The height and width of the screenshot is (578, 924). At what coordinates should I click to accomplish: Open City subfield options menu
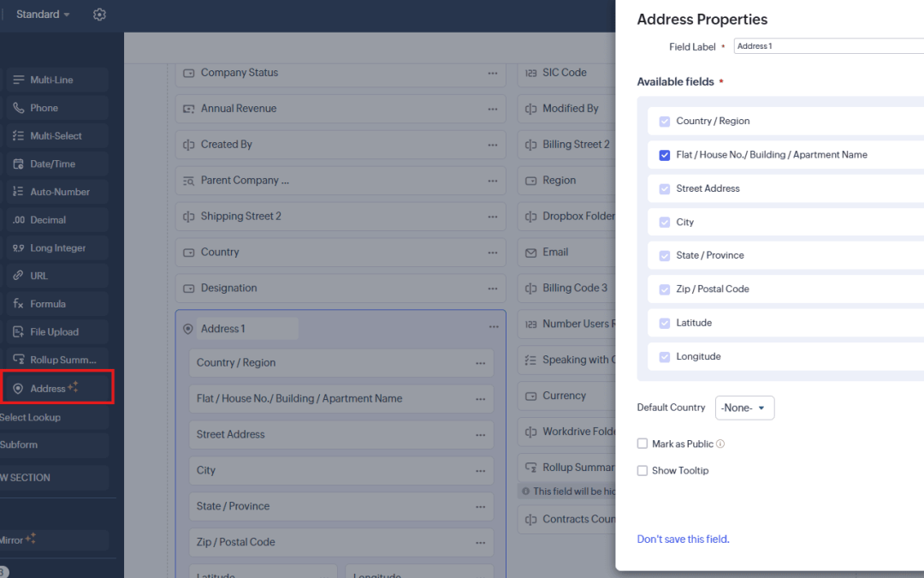(x=480, y=471)
